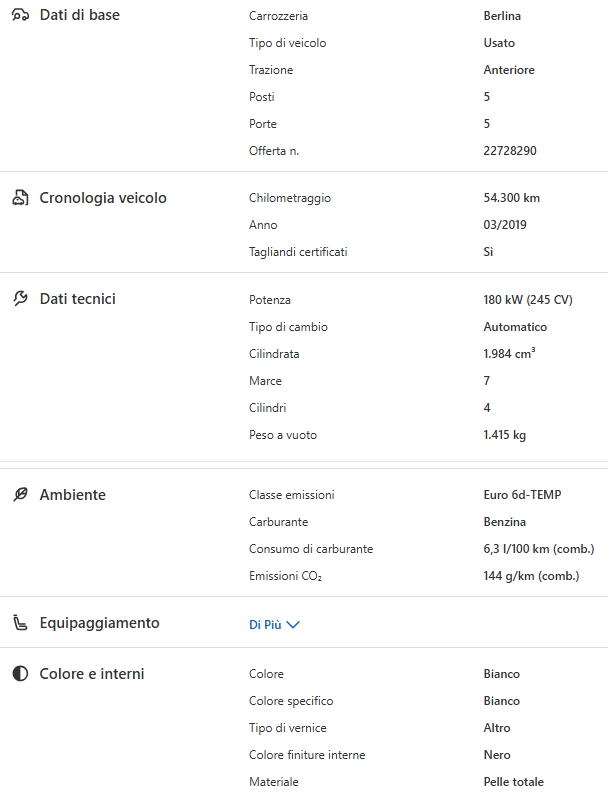The image size is (608, 797).
Task: Click the seat icon beside Equipaggiamento
Action: [20, 623]
